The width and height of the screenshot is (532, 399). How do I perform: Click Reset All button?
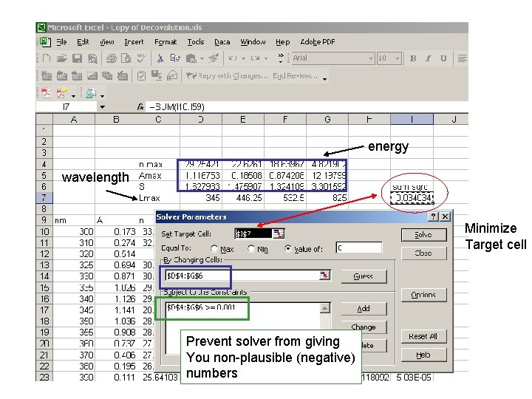point(423,337)
